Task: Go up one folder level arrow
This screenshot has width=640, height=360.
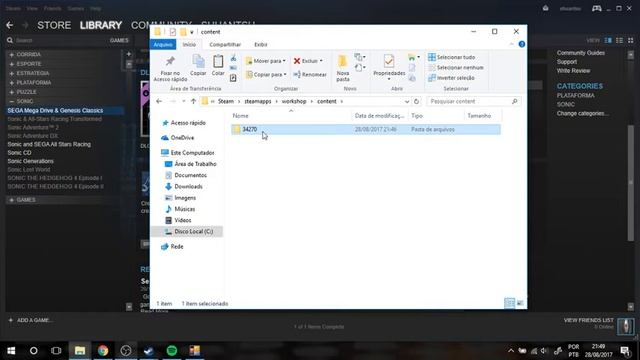Action: tap(193, 101)
